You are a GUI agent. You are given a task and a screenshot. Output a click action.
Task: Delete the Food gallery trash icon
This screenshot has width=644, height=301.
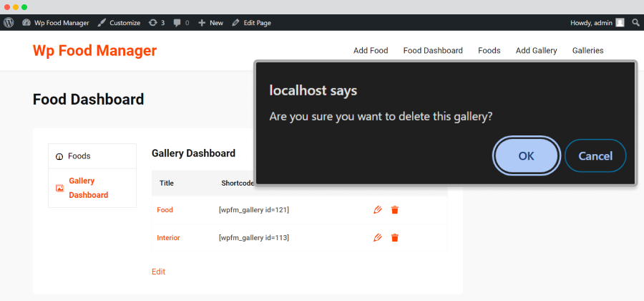pyautogui.click(x=395, y=210)
